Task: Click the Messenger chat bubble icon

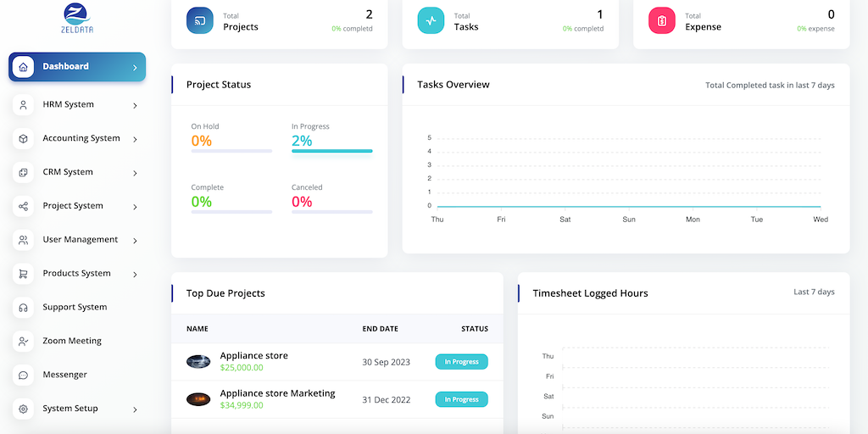Action: [x=23, y=375]
